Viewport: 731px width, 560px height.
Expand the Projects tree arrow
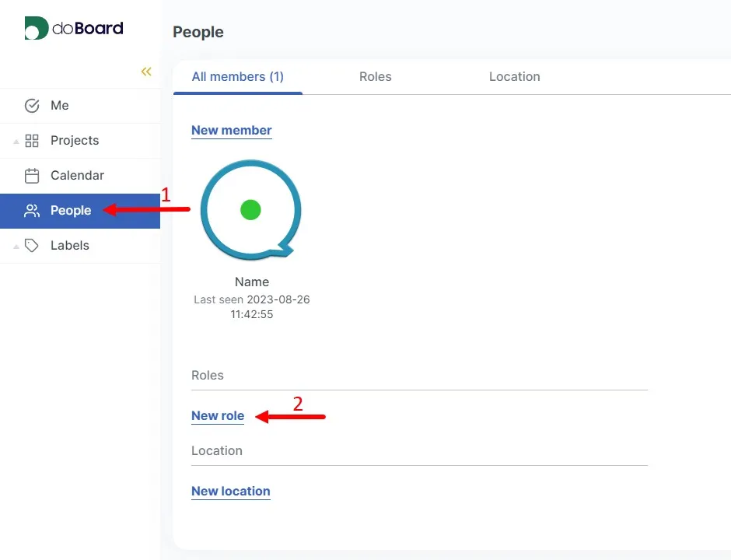click(16, 142)
